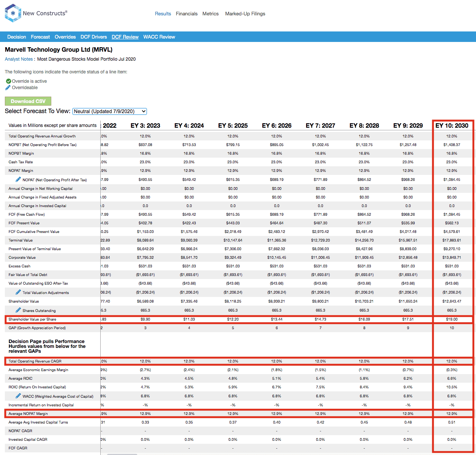Click the pencil icon beside NOPAT (Net Operating Profit After Tax)
Viewport: 476px width, 455px height.
click(18, 179)
